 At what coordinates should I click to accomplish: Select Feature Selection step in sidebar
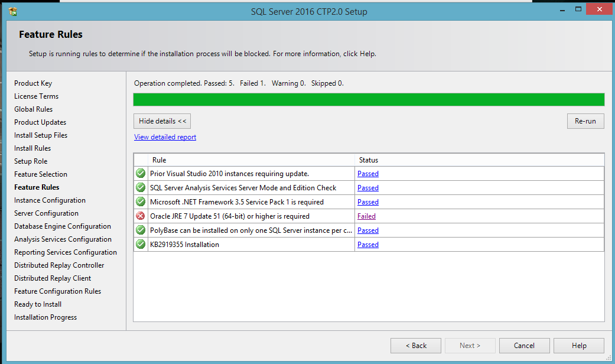pyautogui.click(x=40, y=174)
